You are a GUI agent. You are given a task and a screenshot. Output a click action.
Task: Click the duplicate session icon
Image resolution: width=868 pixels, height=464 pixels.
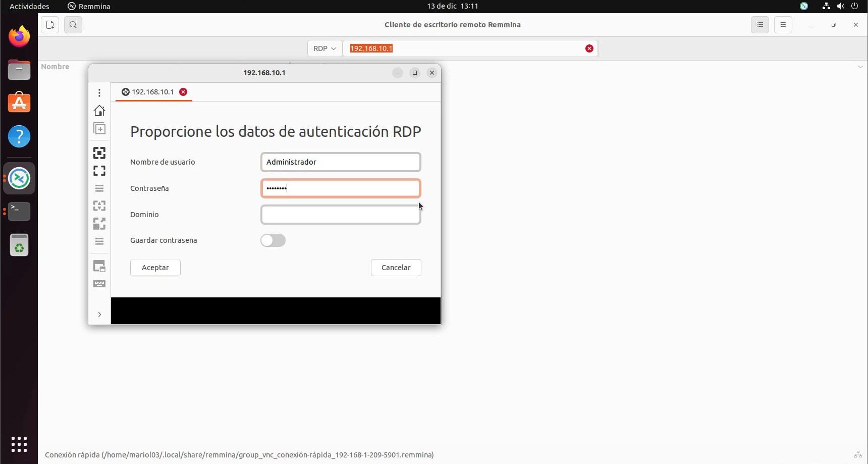point(99,129)
